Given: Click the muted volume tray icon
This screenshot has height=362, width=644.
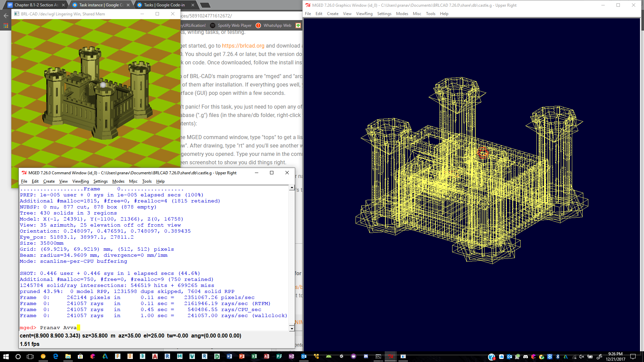Looking at the screenshot, I should pyautogui.click(x=581, y=357).
